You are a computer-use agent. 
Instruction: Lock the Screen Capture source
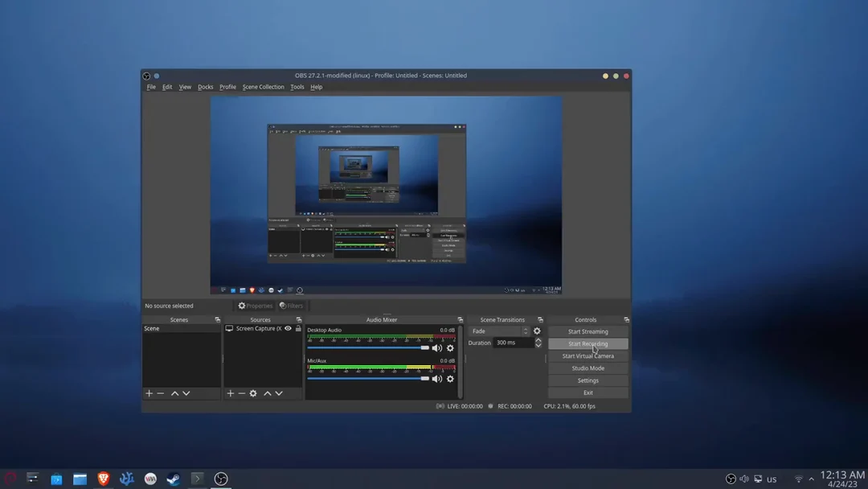click(x=298, y=328)
